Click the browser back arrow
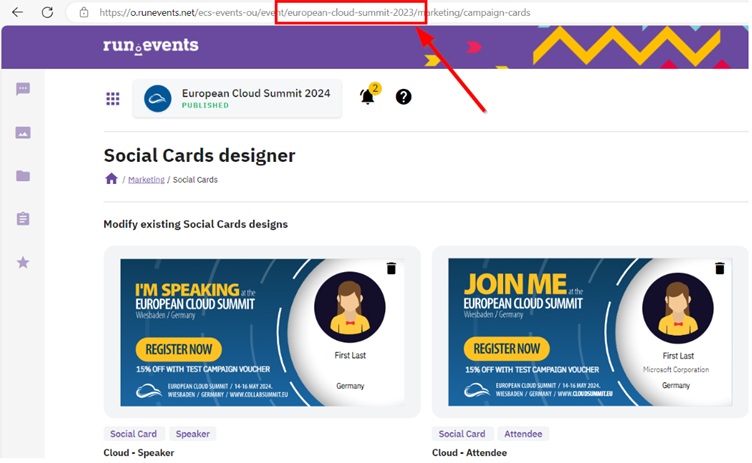752x463 pixels. pos(17,12)
